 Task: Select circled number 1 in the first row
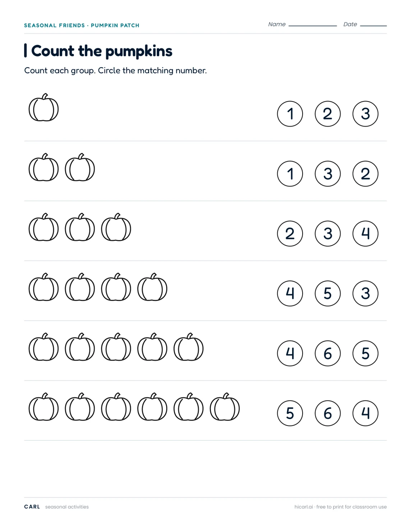(290, 114)
